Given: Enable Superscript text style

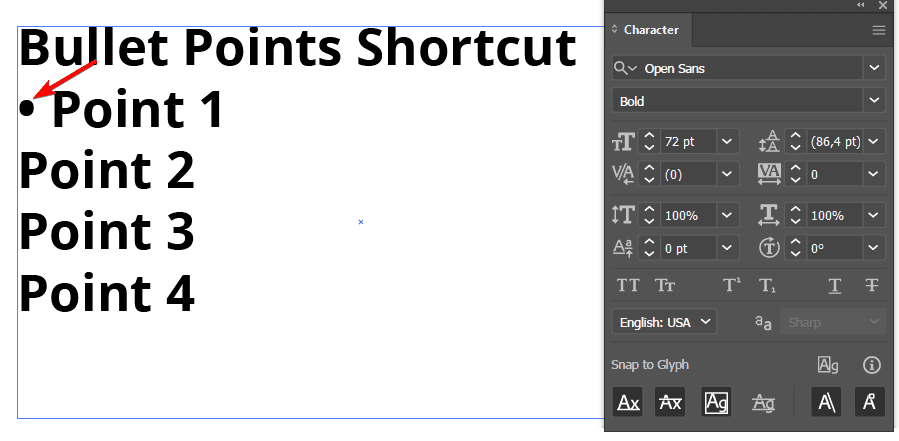Looking at the screenshot, I should point(732,285).
